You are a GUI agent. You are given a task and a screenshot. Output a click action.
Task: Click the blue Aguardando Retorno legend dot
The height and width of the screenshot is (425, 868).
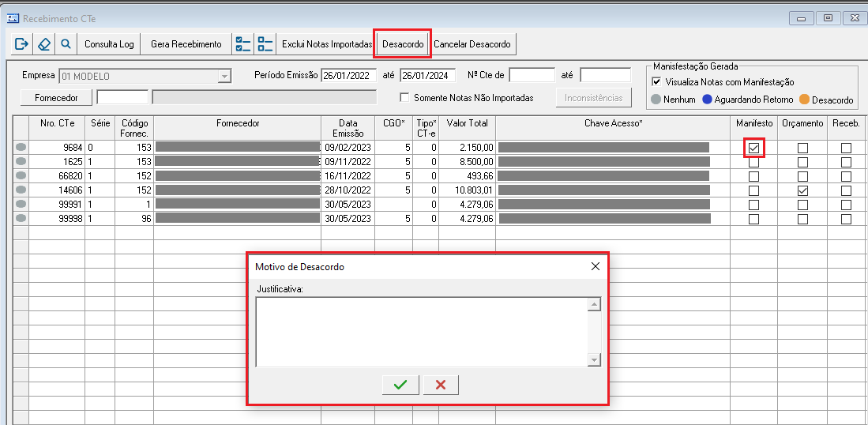(x=707, y=100)
